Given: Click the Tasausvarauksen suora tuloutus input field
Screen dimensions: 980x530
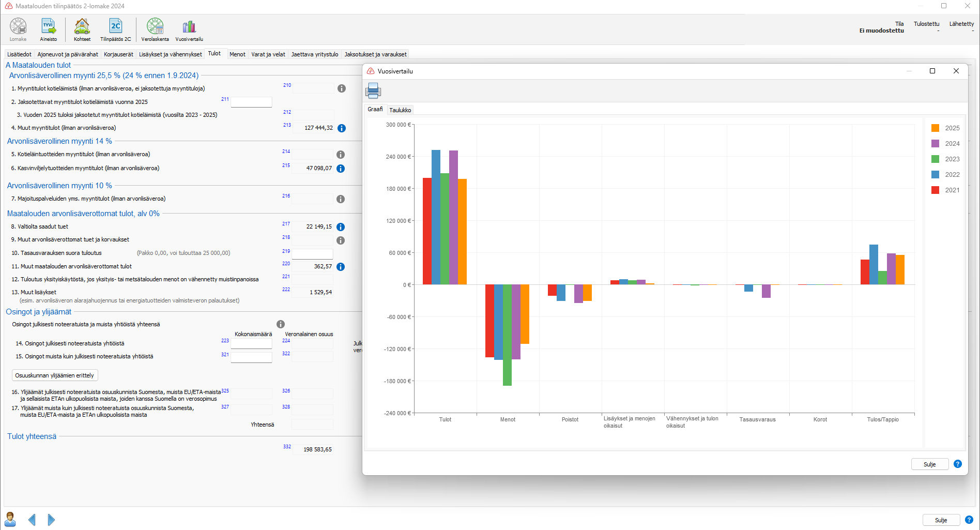Looking at the screenshot, I should [x=312, y=253].
